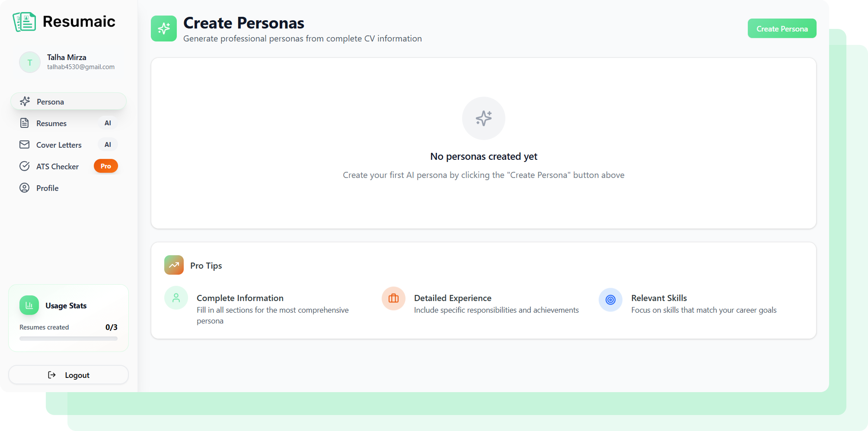Click the Logout button
Image resolution: width=868 pixels, height=431 pixels.
click(x=68, y=375)
